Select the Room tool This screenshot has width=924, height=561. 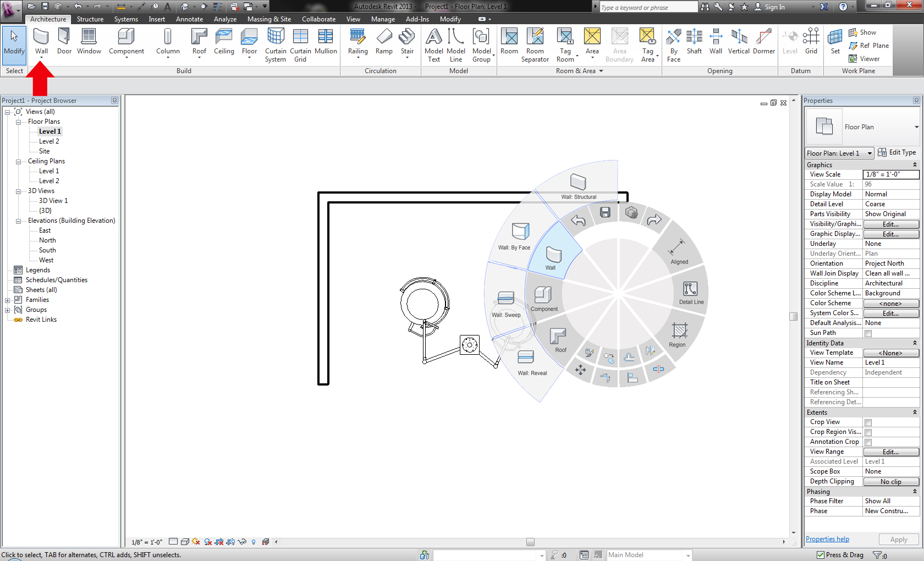(x=509, y=41)
